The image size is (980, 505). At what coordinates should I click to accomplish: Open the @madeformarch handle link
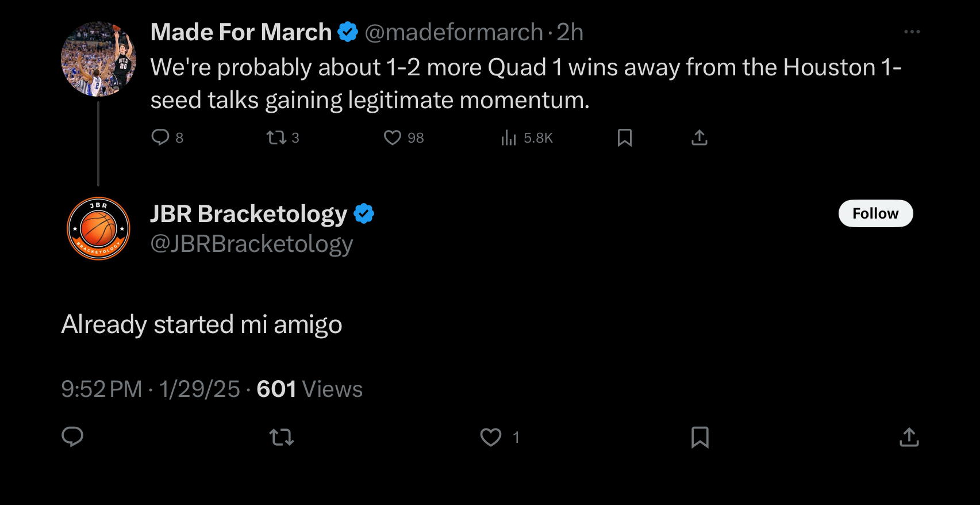(x=454, y=32)
